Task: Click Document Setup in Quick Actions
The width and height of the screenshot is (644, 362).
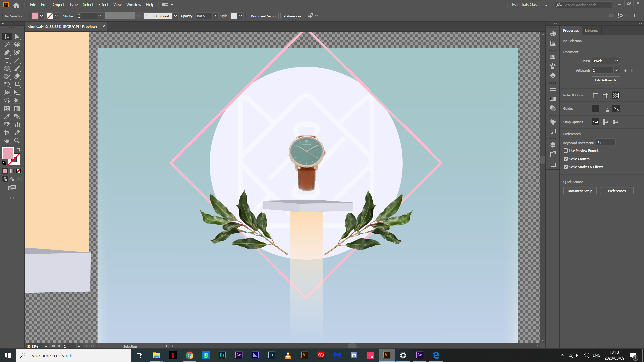Action: tap(580, 191)
